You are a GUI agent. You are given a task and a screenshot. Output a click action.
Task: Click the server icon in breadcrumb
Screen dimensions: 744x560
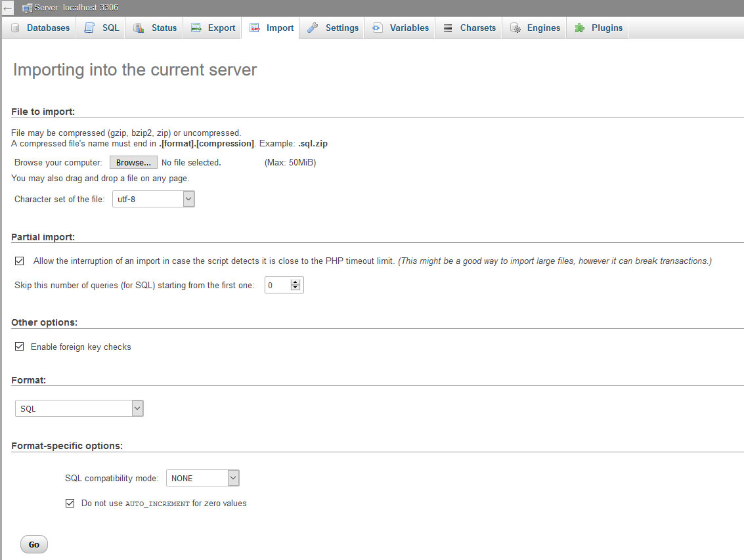click(27, 8)
